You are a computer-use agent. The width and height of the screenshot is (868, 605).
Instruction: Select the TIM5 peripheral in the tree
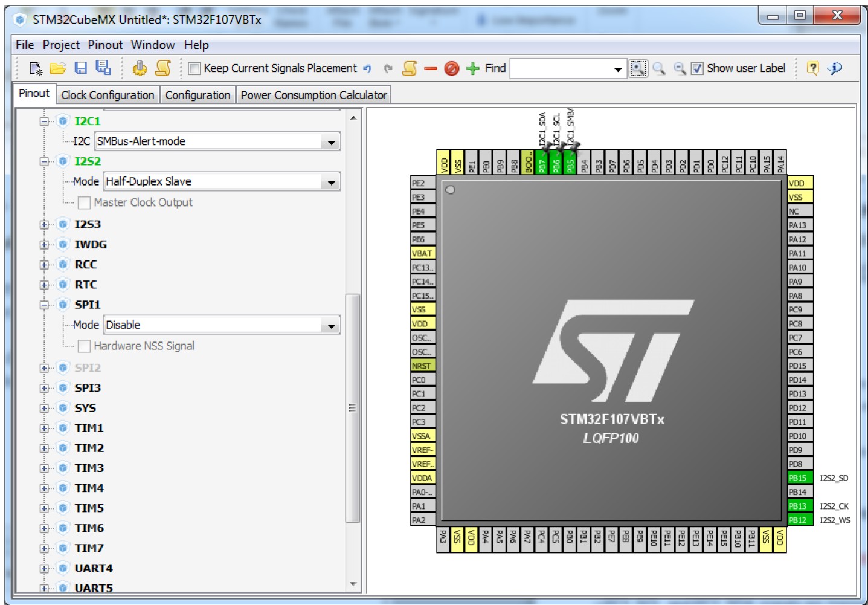(x=89, y=508)
